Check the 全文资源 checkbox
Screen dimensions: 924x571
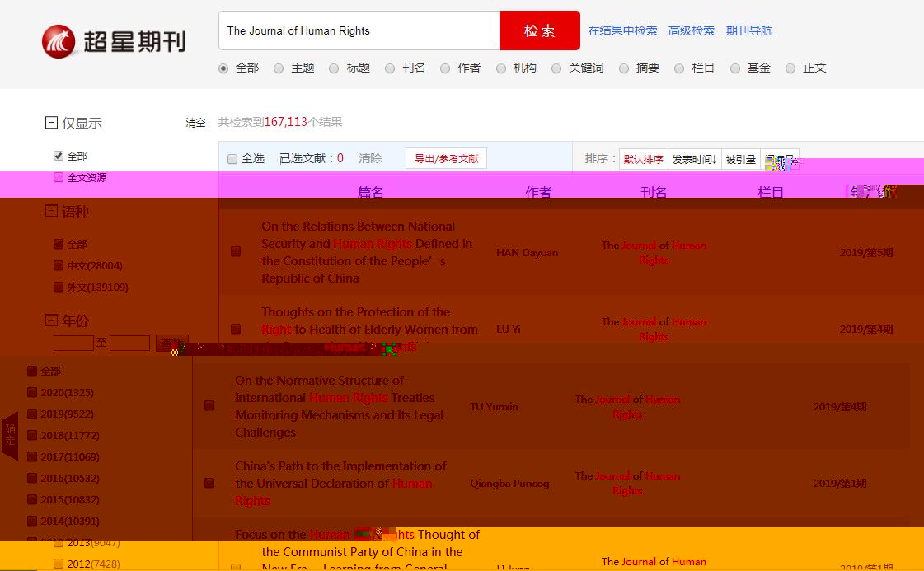pyautogui.click(x=59, y=177)
